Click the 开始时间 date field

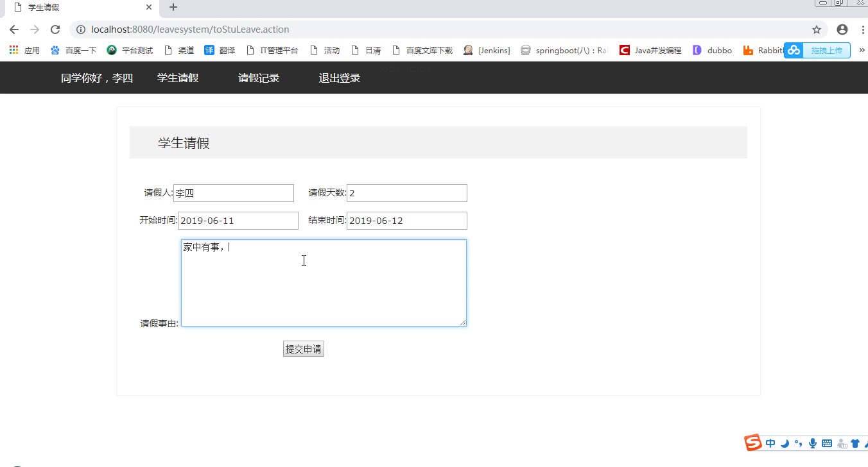tap(238, 221)
